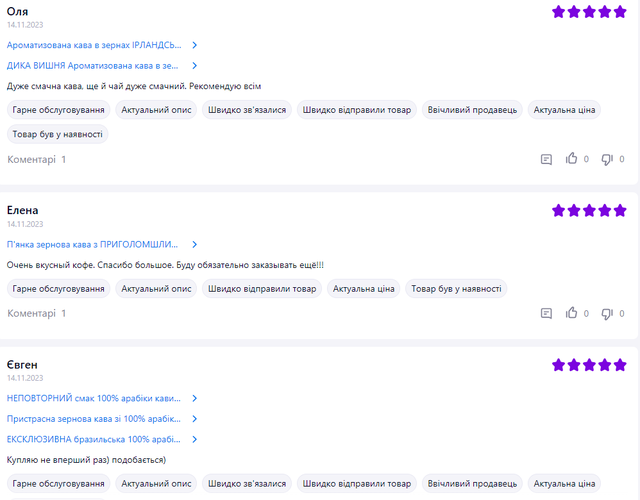
Task: Dislike Оля's review with thumbs down
Action: (607, 159)
